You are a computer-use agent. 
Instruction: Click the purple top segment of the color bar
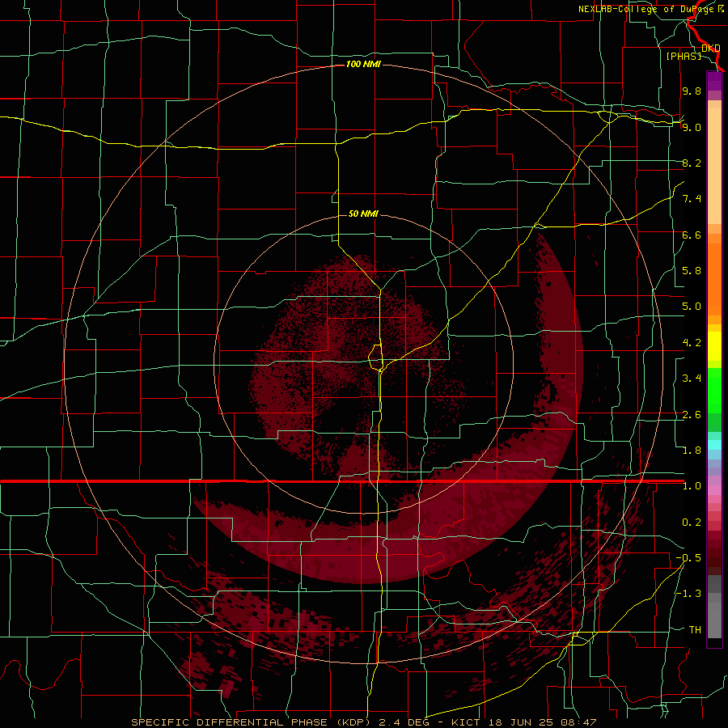click(714, 82)
